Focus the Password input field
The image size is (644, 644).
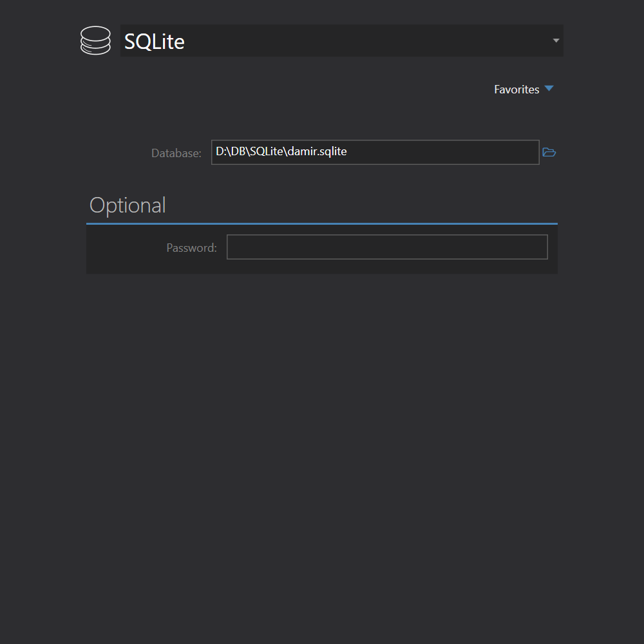coord(387,247)
